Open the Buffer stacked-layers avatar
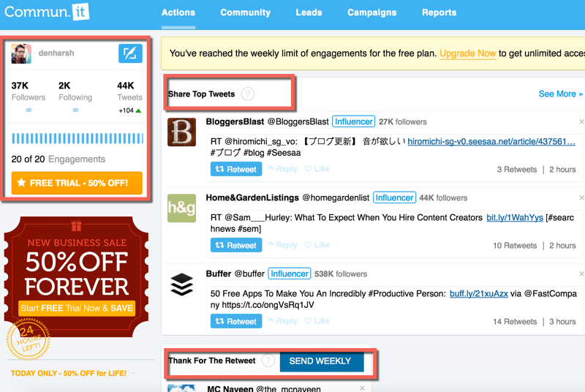Viewport: 585px width, 392px height. pyautogui.click(x=181, y=284)
